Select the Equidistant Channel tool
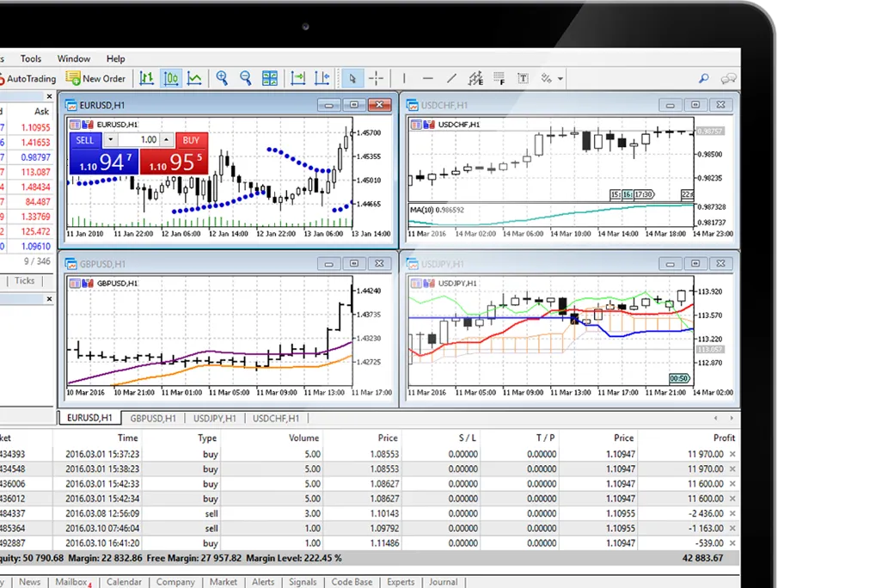The image size is (882, 588). tap(476, 79)
